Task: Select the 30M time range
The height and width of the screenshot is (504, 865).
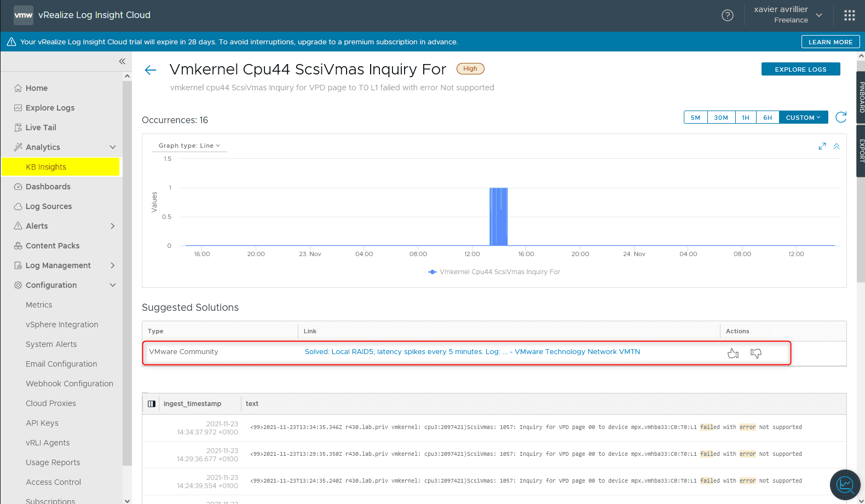Action: pyautogui.click(x=721, y=118)
